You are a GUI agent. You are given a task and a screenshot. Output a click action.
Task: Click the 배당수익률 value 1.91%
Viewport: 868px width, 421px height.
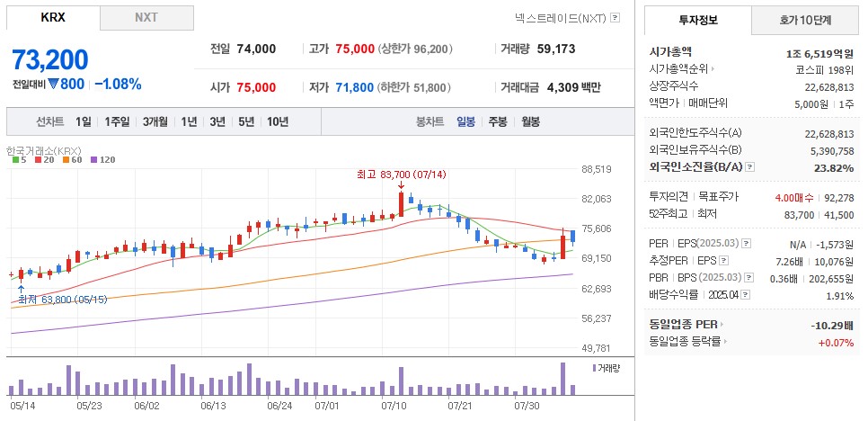pyautogui.click(x=840, y=295)
